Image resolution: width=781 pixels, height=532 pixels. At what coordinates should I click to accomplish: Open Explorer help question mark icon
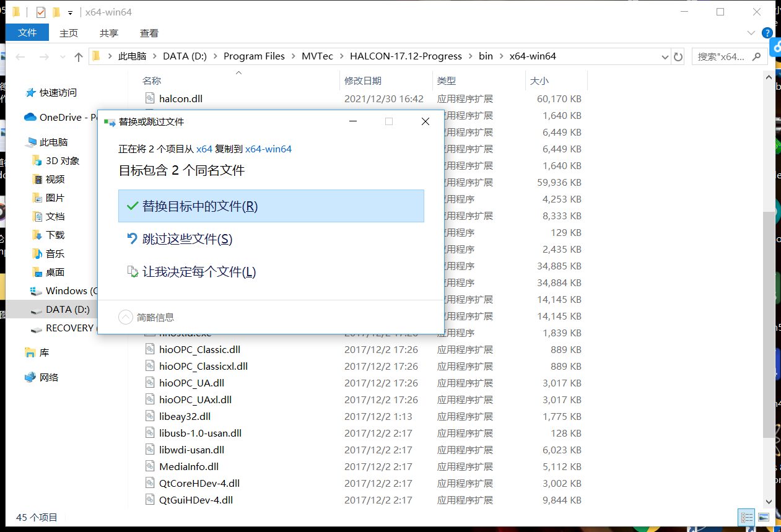tap(767, 33)
